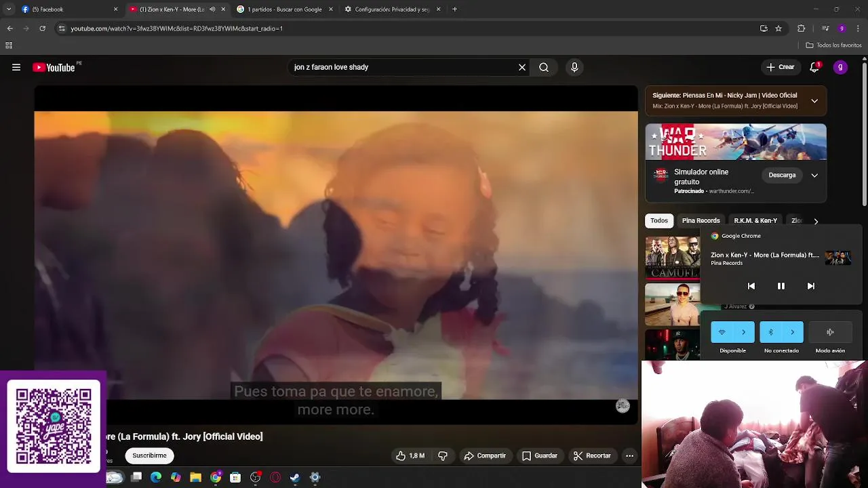The height and width of the screenshot is (488, 868).
Task: Mute the Zion x Ken-Y tab audio
Action: point(212,9)
